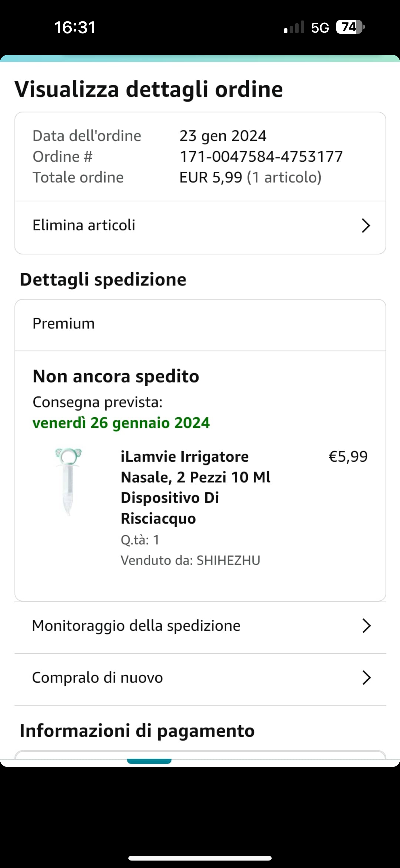Screen dimensions: 400x868
Task: Select the Monitoraggio della spedizione text
Action: pos(136,626)
